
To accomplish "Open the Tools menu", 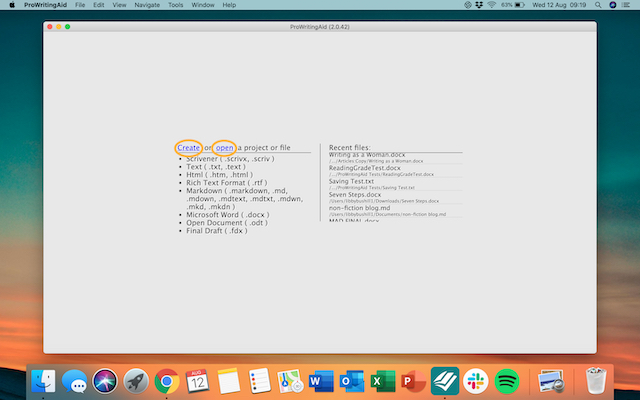I will (x=176, y=5).
